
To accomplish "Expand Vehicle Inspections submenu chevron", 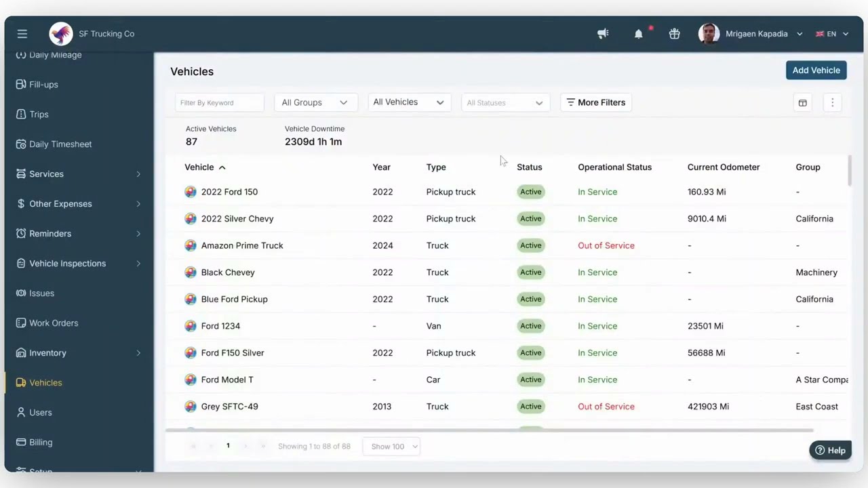I will pos(138,264).
